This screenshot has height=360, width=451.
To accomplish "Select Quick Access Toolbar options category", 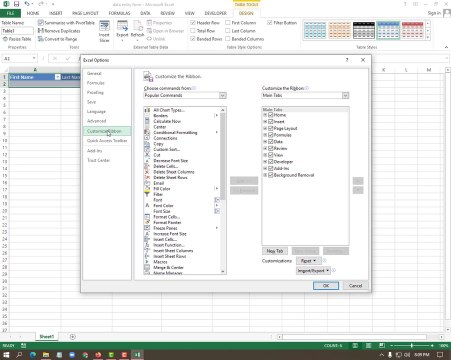I will [107, 141].
